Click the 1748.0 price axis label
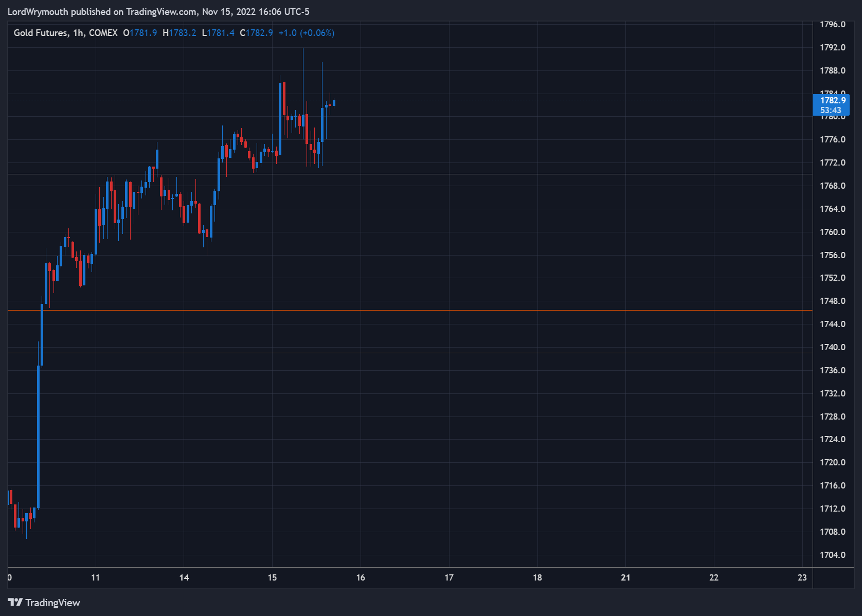The width and height of the screenshot is (862, 616). click(832, 301)
